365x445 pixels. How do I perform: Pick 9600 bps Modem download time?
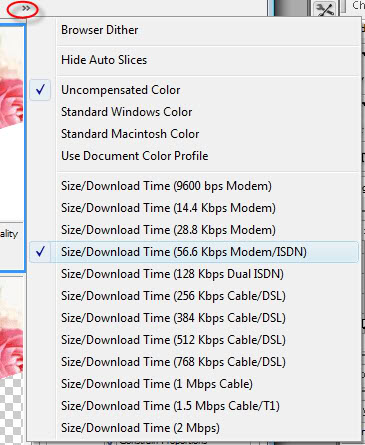[194, 186]
